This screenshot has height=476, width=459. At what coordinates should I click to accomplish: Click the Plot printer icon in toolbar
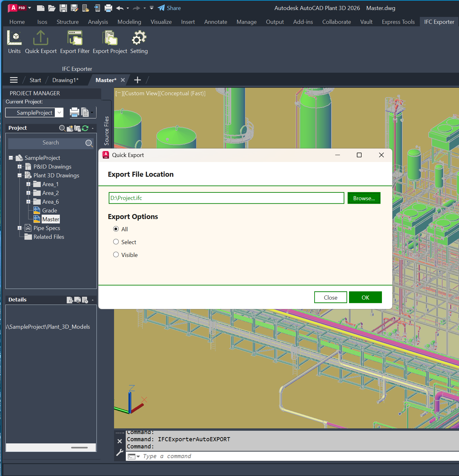pos(108,8)
